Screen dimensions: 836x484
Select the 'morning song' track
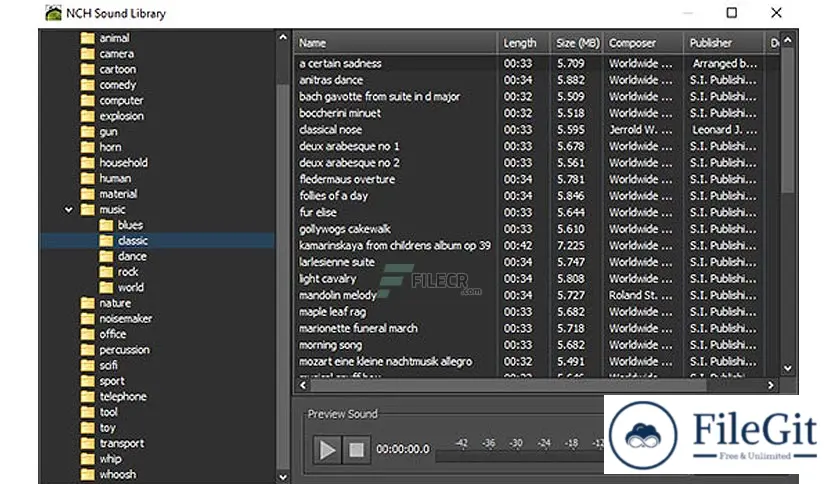536,345
